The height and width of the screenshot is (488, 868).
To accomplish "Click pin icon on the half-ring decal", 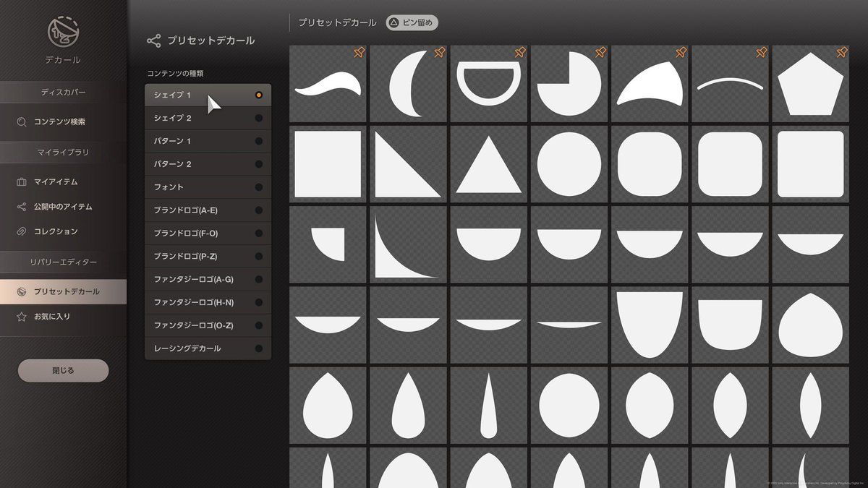I will [519, 53].
